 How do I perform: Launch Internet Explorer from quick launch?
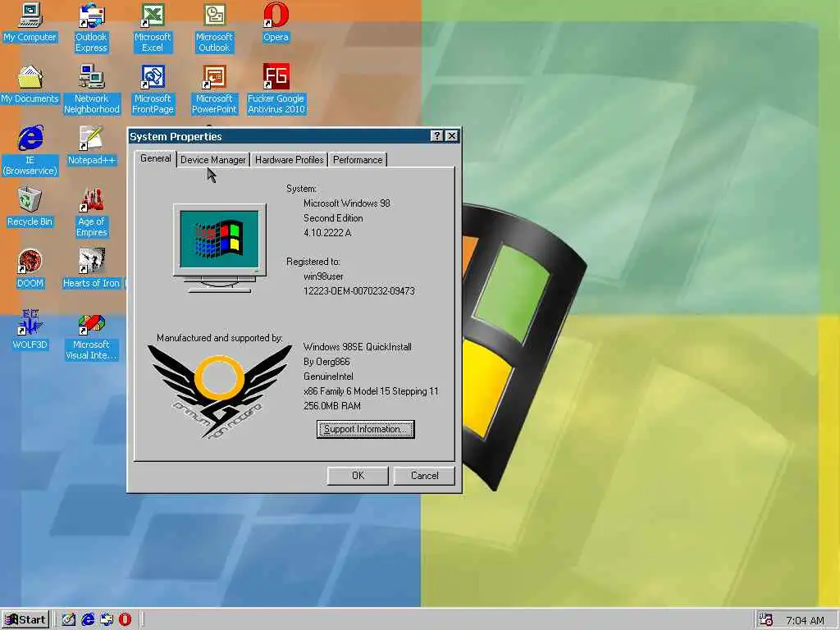(x=87, y=619)
